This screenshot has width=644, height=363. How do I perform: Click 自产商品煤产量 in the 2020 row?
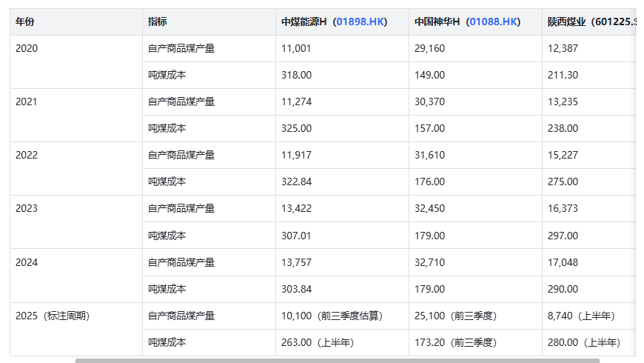click(x=181, y=48)
